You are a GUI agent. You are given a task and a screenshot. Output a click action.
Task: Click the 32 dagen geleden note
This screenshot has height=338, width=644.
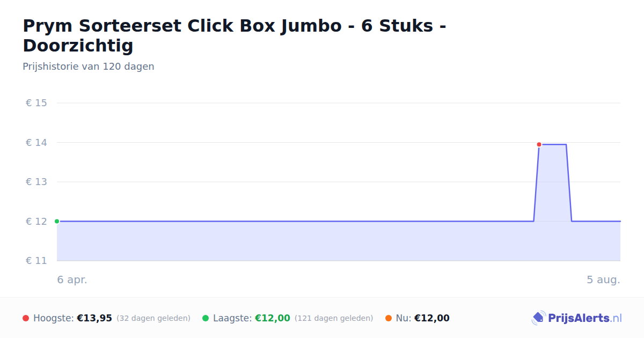pyautogui.click(x=153, y=318)
